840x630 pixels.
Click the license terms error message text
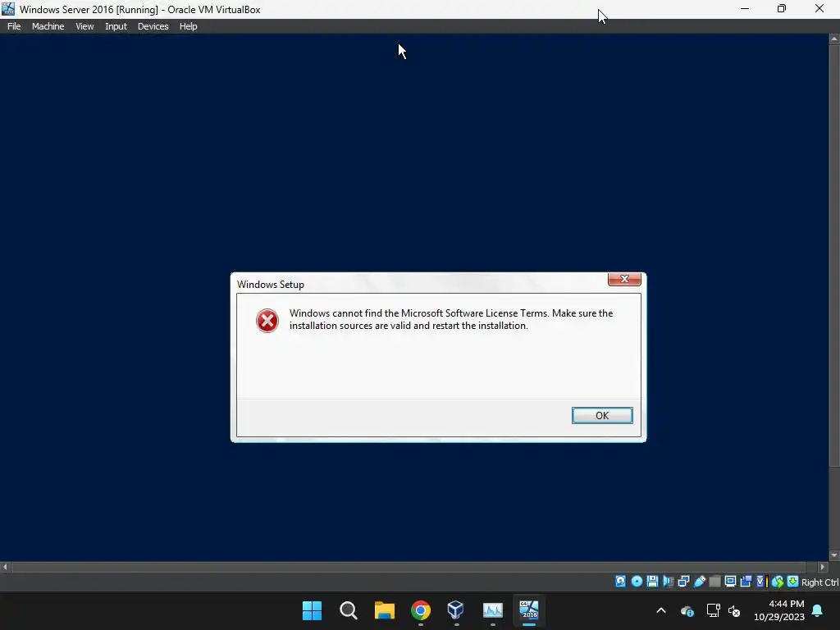[x=451, y=319]
